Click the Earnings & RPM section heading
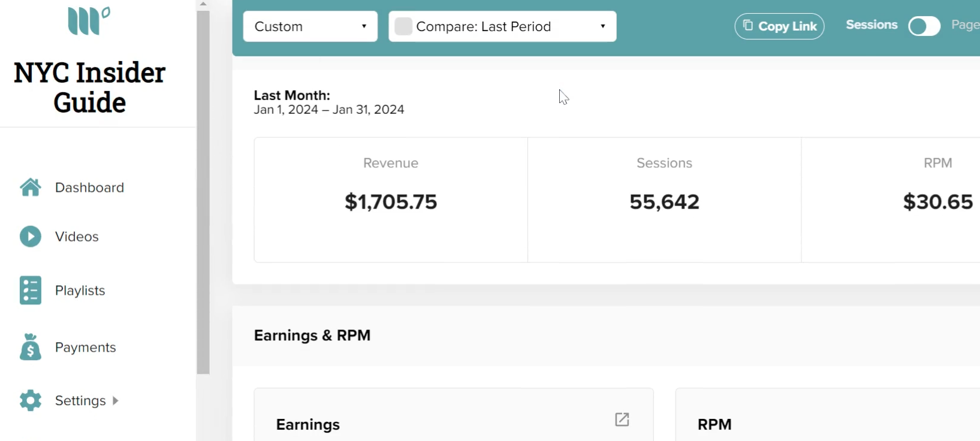Viewport: 980px width, 441px height. pos(312,335)
